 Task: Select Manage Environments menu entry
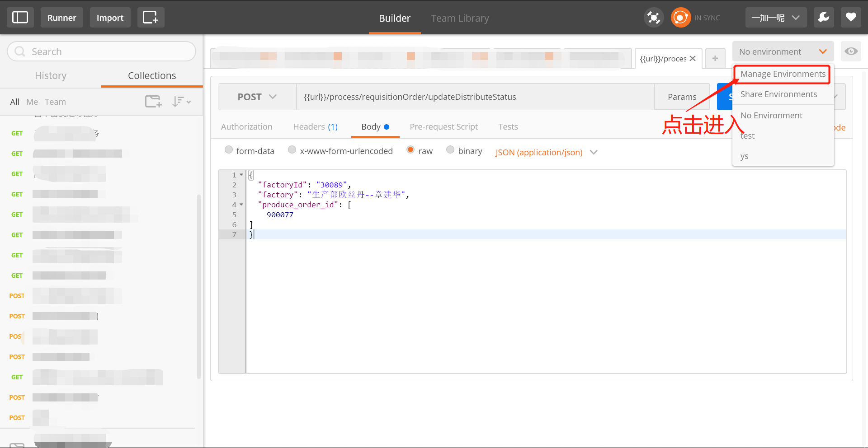(x=783, y=74)
